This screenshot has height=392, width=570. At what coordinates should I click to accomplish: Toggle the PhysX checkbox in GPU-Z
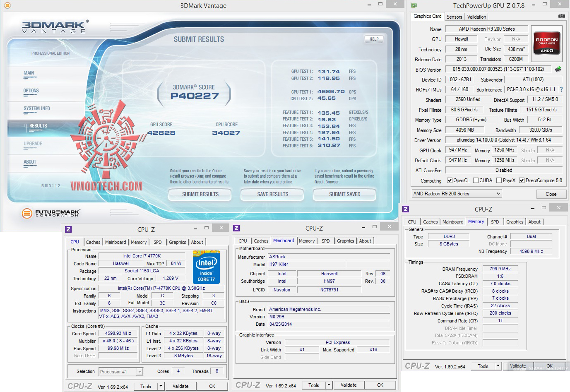(x=499, y=180)
